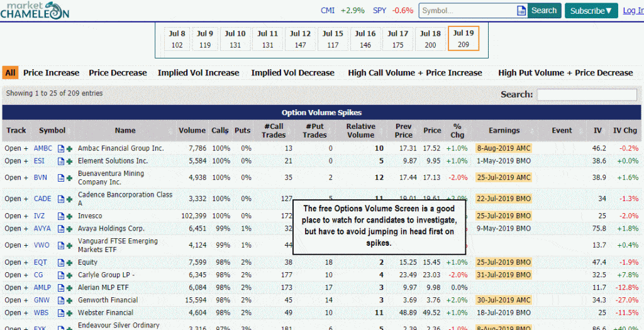644x330 pixels.
Task: Open SPY ticker link in header
Action: tap(379, 11)
